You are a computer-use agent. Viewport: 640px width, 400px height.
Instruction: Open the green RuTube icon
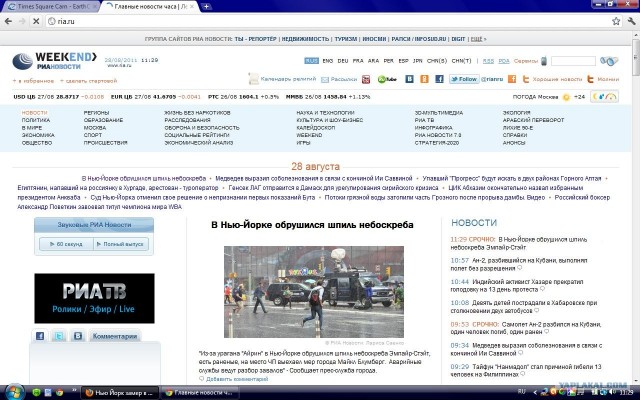pyautogui.click(x=387, y=79)
